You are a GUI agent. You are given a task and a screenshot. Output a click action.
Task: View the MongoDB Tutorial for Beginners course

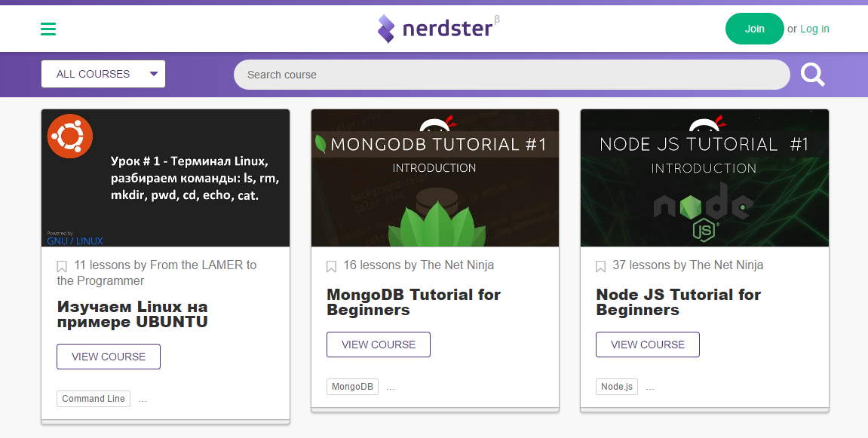tap(378, 344)
